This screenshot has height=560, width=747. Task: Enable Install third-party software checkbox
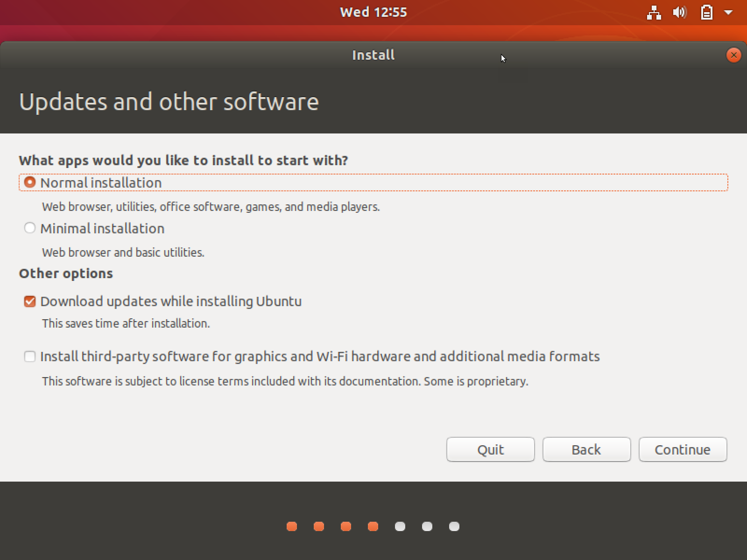click(x=30, y=357)
